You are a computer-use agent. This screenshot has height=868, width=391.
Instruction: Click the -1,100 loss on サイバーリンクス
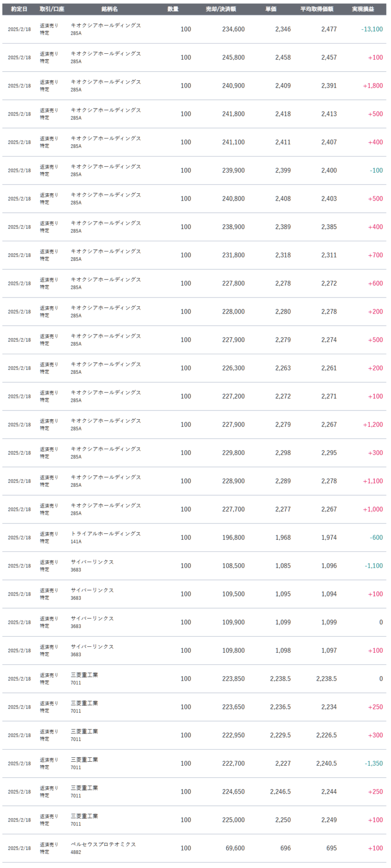(x=373, y=566)
